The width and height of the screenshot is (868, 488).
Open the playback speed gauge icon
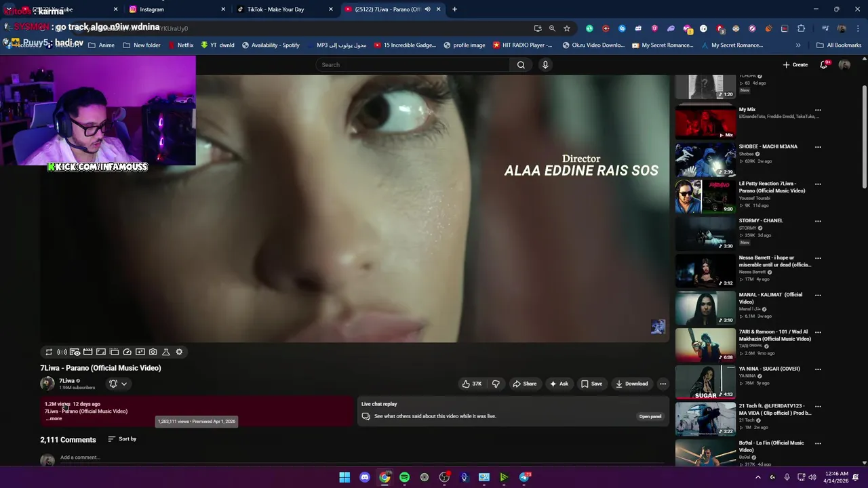tap(127, 352)
